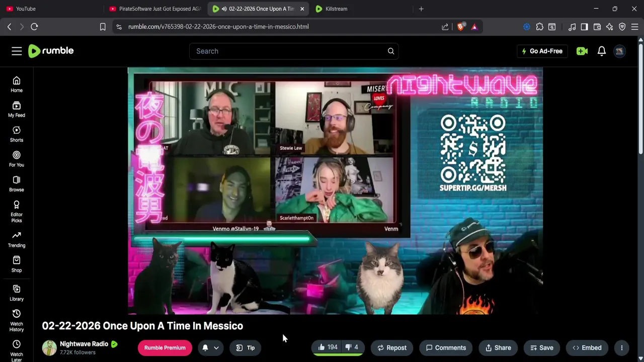Open Watch Later in the sidebar
The width and height of the screenshot is (644, 362).
pyautogui.click(x=17, y=350)
